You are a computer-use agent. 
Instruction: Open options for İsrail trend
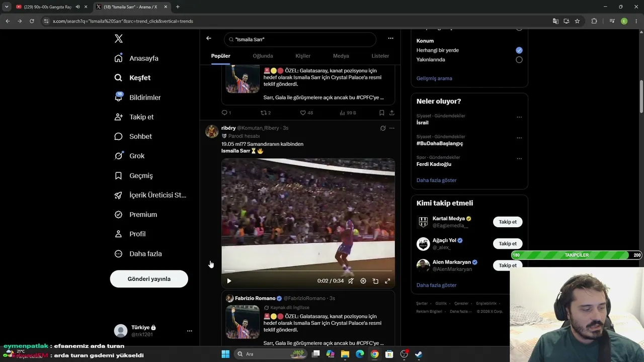point(519,117)
